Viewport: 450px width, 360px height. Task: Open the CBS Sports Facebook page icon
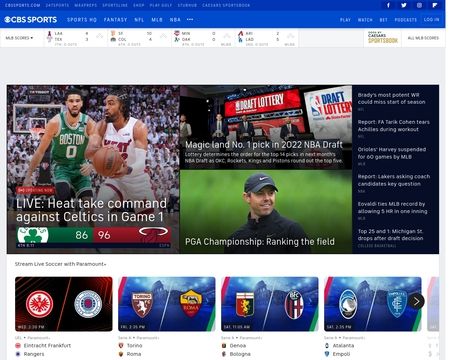(388, 5)
